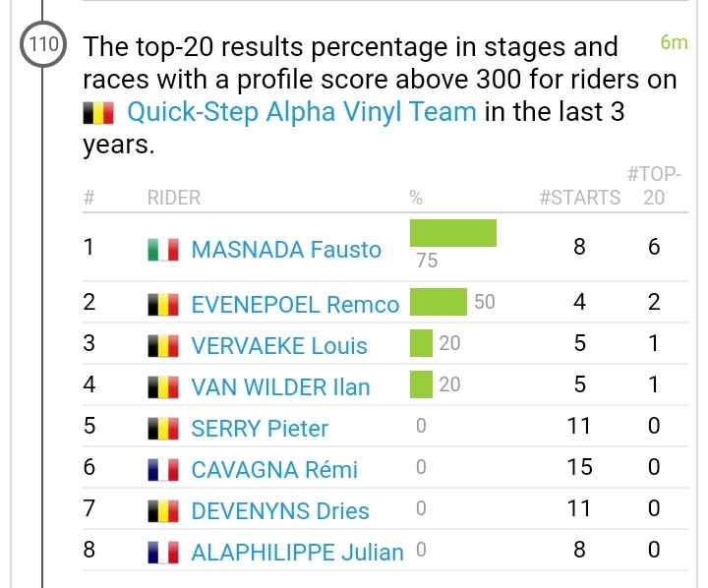Viewport: 708px width, 588px height.
Task: Click the #STARTS column header
Action: 580,198
